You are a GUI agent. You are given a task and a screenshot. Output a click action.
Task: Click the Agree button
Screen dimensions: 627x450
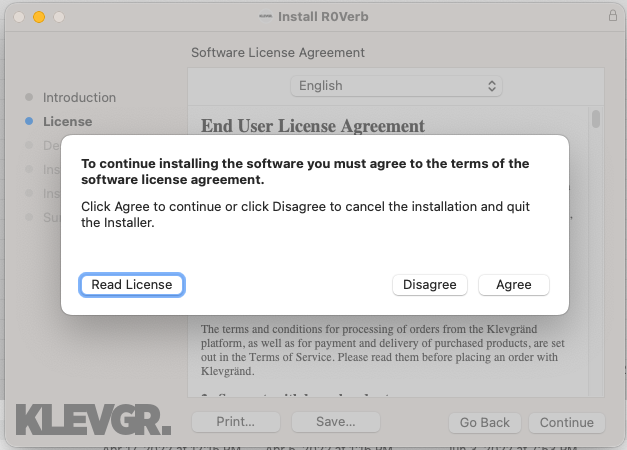point(513,285)
